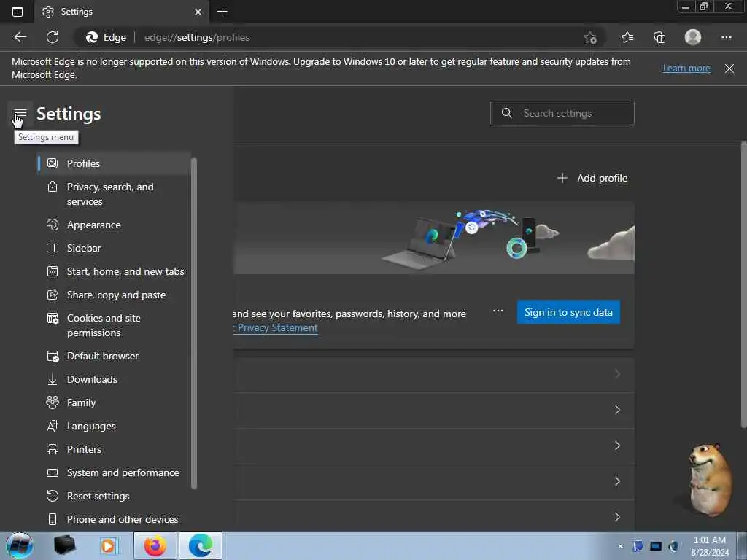Screen dimensions: 747x560
Task: Launch Firefox from the taskbar
Action: pos(155,545)
